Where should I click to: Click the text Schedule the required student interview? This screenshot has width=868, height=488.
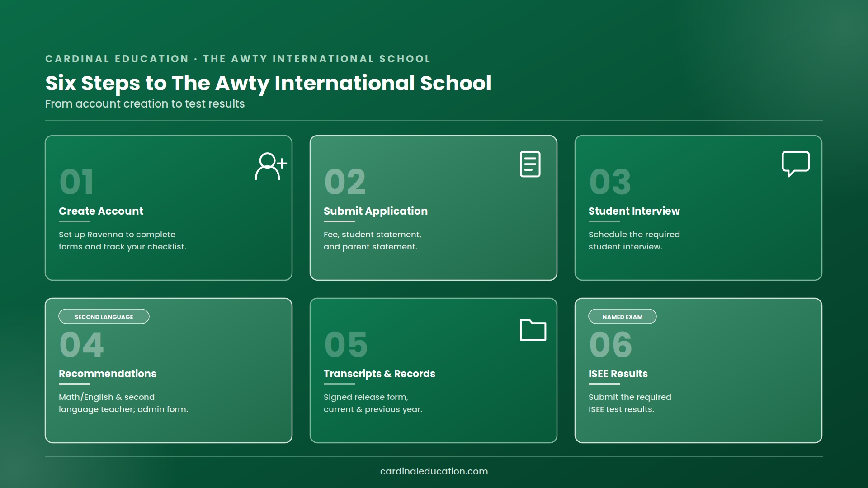(634, 240)
